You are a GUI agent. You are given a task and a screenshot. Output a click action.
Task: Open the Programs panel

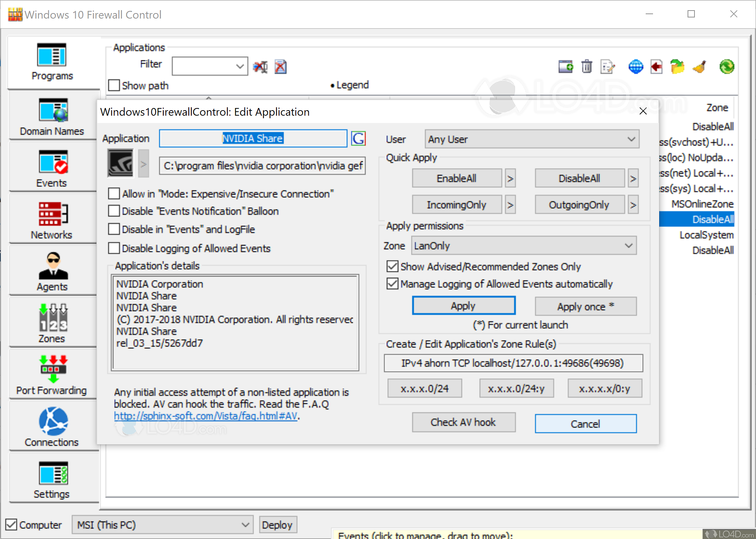click(52, 63)
